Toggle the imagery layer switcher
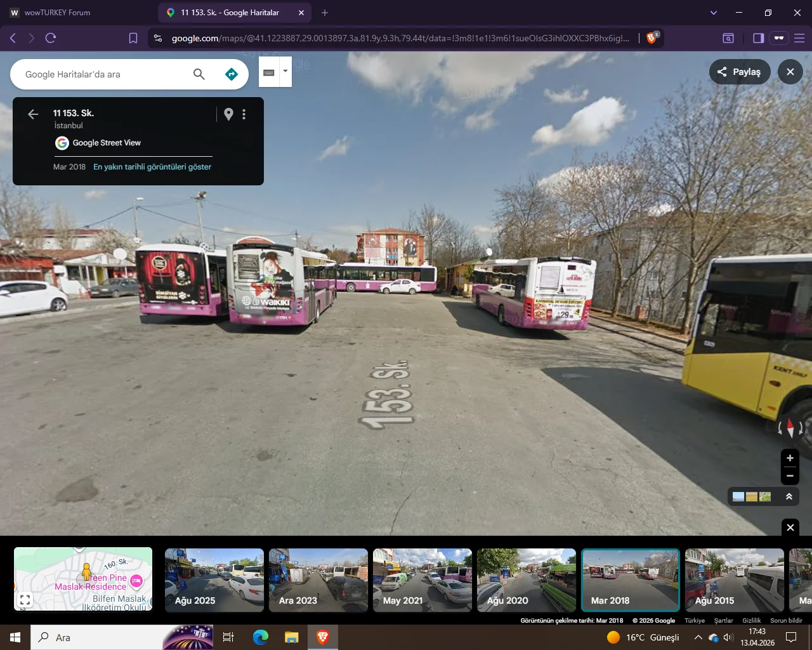 tap(752, 496)
